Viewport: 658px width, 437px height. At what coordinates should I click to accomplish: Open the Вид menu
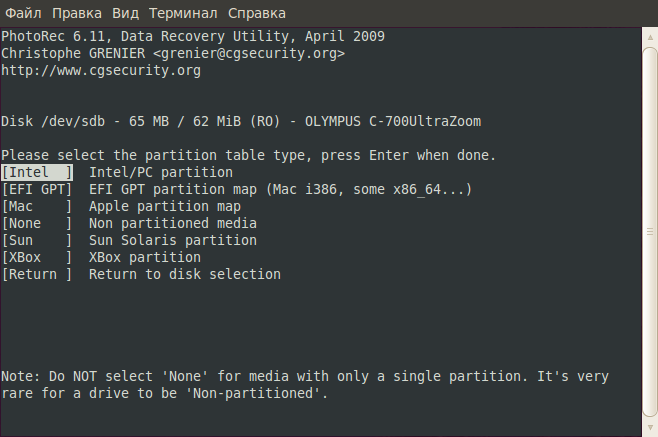click(125, 13)
